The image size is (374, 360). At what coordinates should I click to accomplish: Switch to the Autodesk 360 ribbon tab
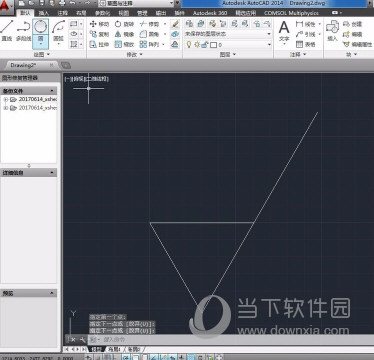tap(210, 13)
